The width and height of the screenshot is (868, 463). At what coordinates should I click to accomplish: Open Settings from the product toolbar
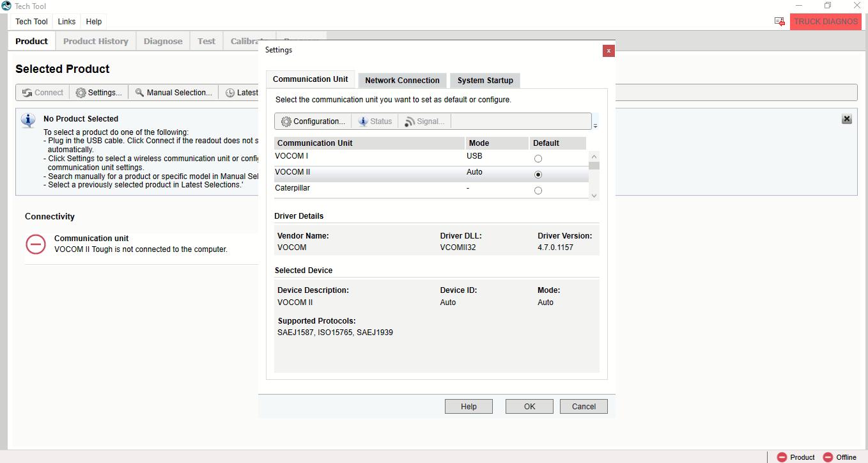click(x=98, y=93)
